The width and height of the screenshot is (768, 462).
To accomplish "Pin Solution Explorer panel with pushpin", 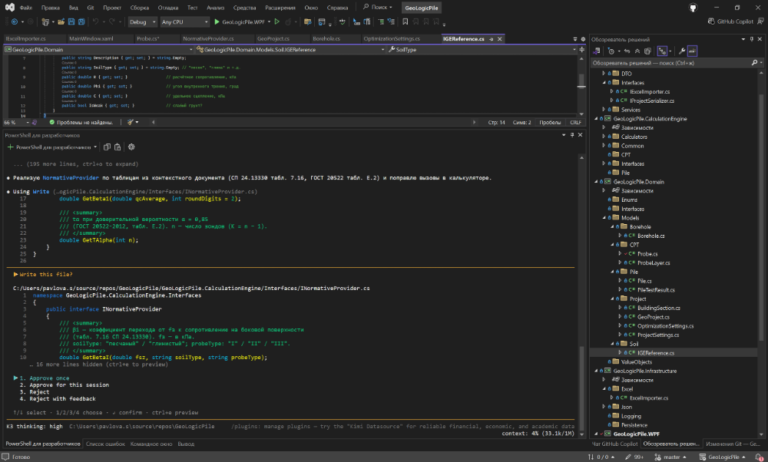I will [752, 39].
